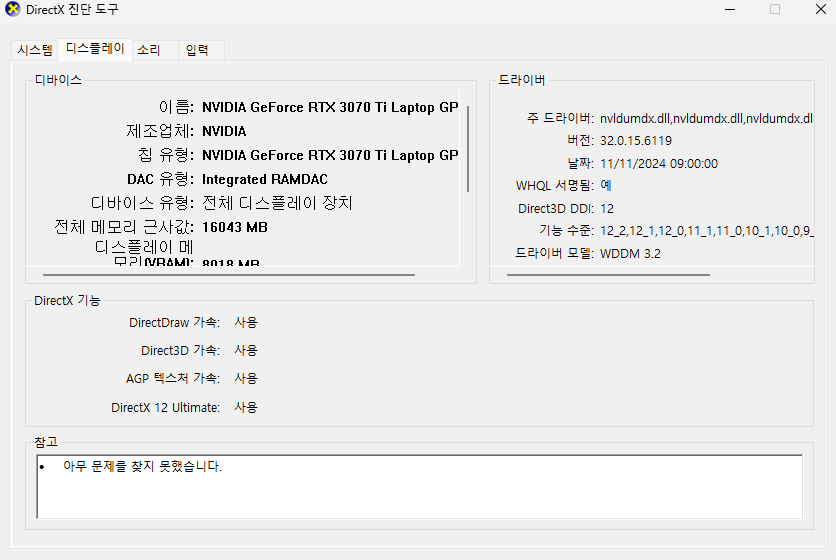Screen dimensions: 836x560
Task: Select the 디스플레이 tab
Action: click(x=95, y=49)
